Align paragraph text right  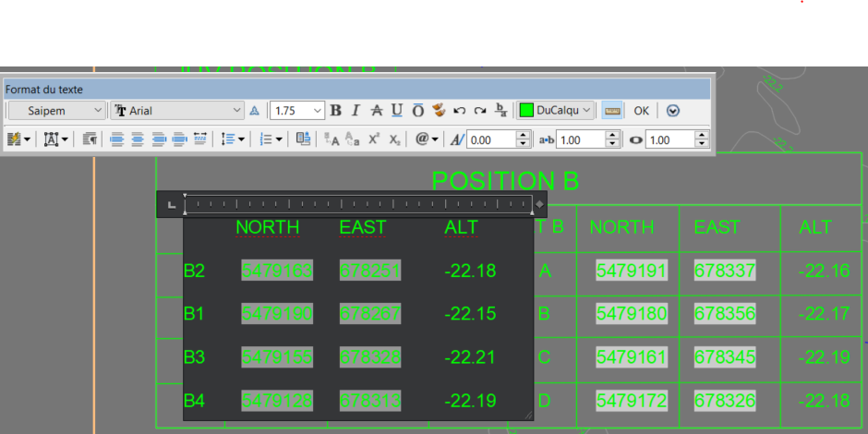point(159,139)
